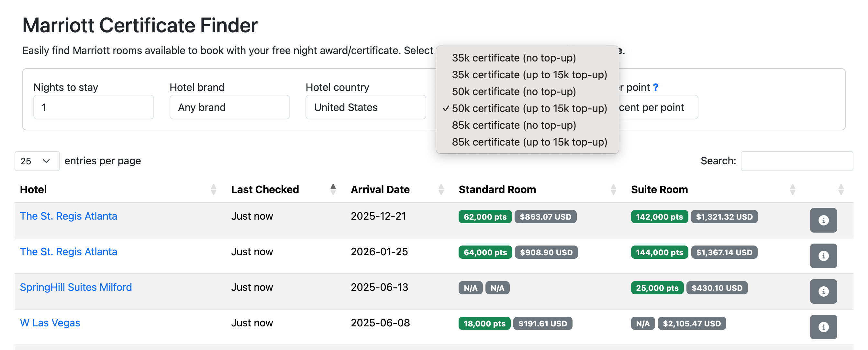Screen dimensions: 868x350
Task: Click the $863.07 USD price badge
Action: (x=545, y=217)
